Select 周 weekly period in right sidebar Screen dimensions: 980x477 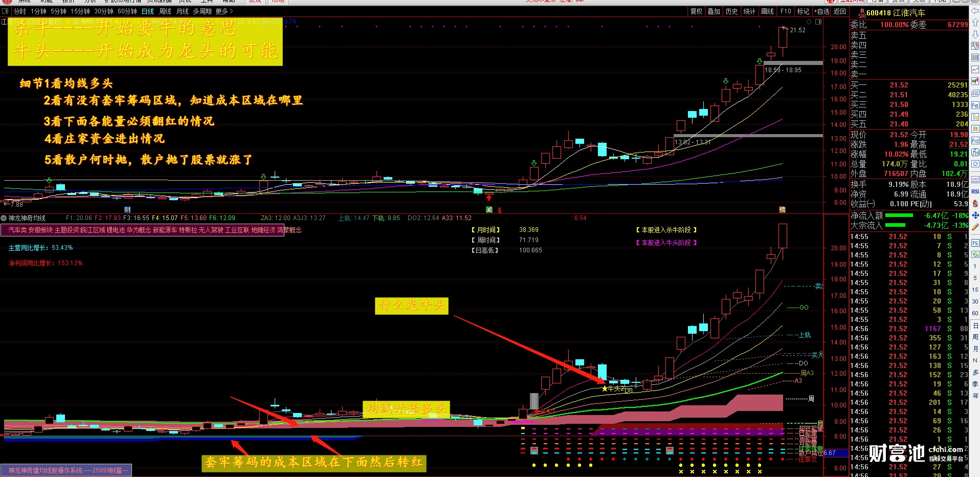tap(975, 337)
